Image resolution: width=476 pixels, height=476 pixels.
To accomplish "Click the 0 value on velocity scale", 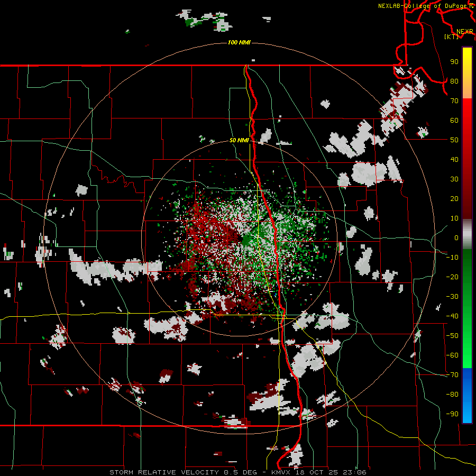I will [456, 237].
